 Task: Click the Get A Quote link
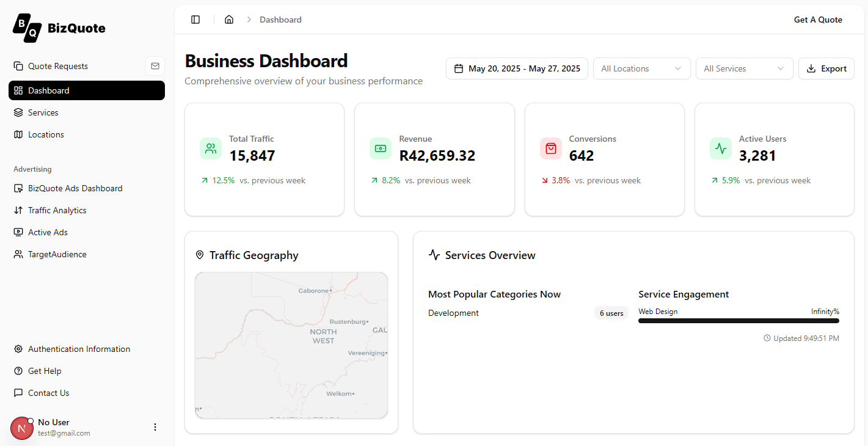818,19
